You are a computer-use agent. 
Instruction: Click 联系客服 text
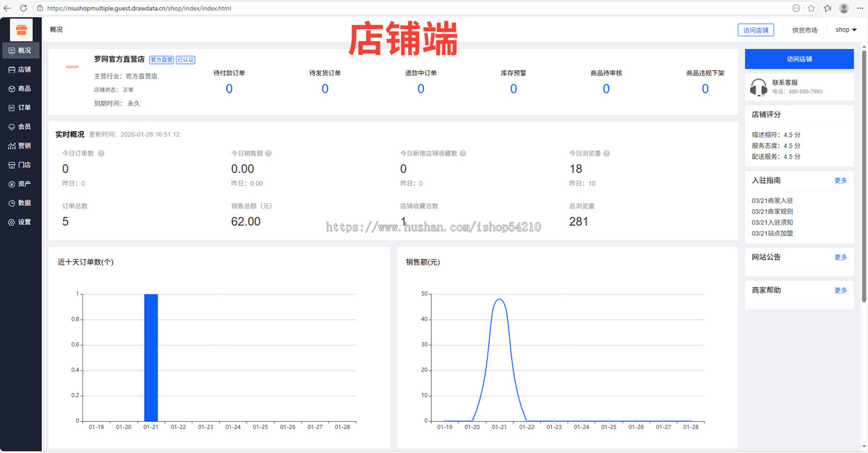coord(783,82)
